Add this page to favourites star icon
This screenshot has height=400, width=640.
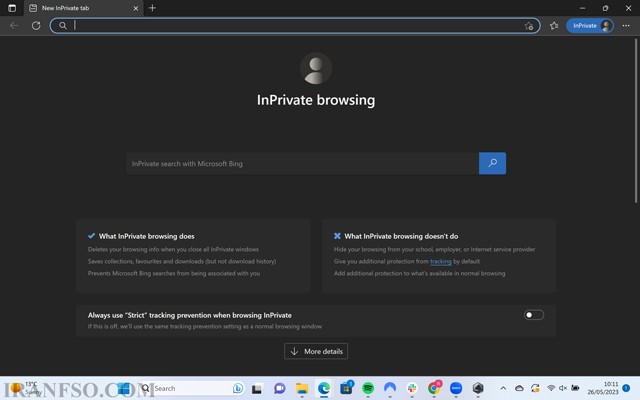click(529, 26)
